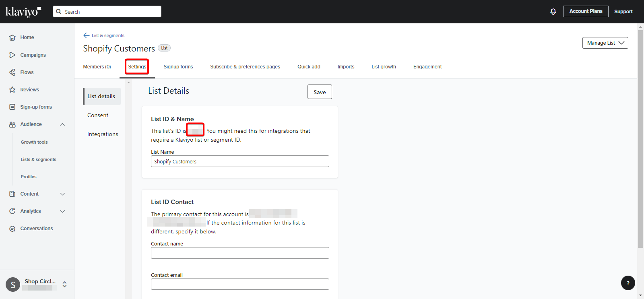Open the notifications bell
This screenshot has width=644, height=299.
553,12
